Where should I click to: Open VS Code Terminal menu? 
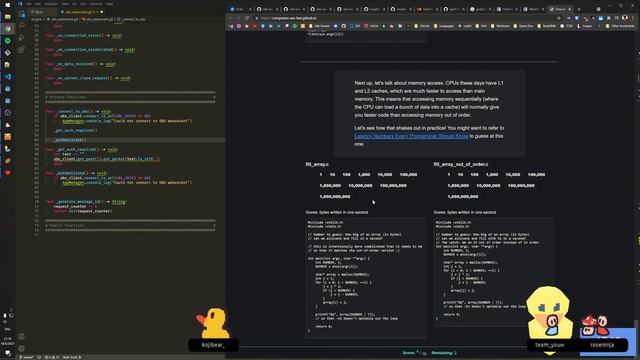[96, 4]
